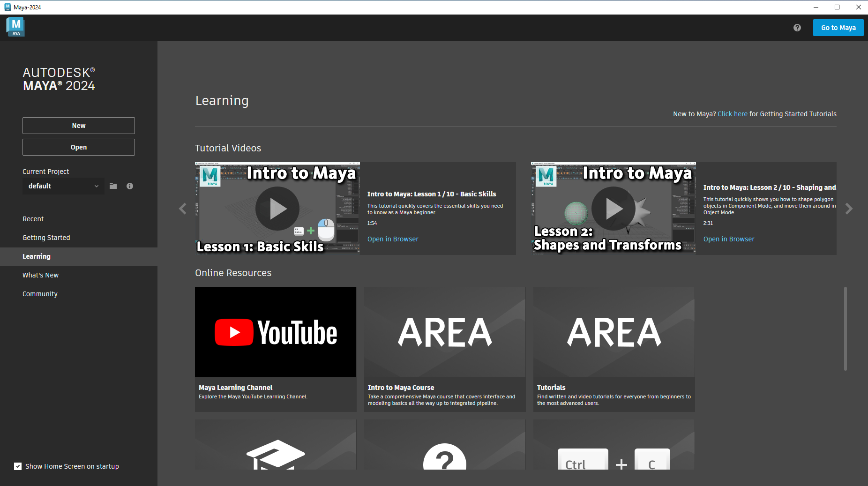Go to previous tutorial videos arrow

tap(183, 209)
